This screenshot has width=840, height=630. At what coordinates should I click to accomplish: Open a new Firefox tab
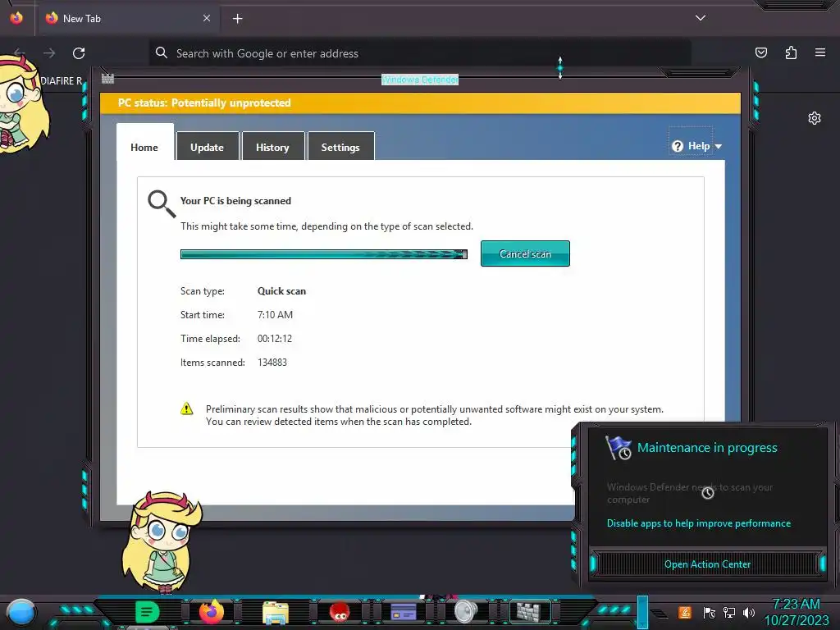tap(237, 19)
